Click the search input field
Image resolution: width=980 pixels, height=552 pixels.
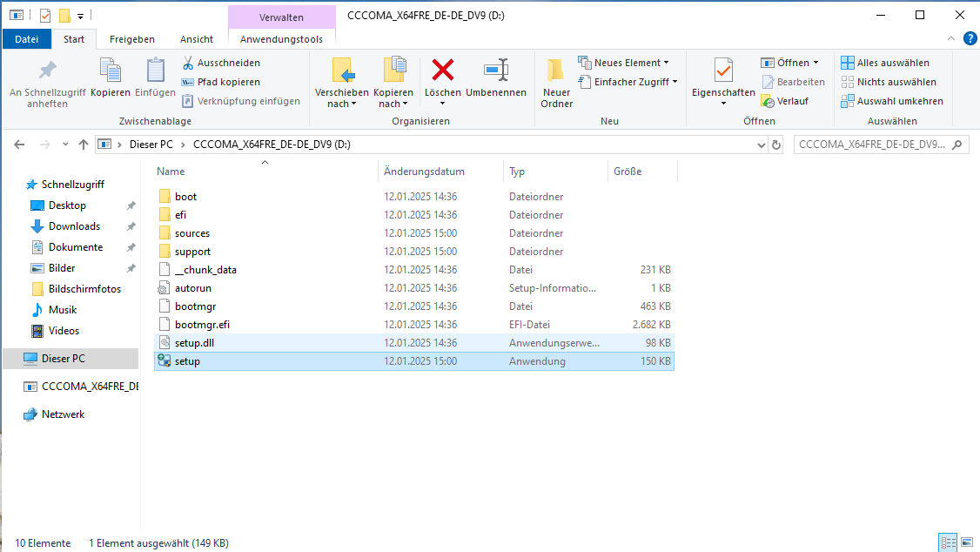(872, 145)
